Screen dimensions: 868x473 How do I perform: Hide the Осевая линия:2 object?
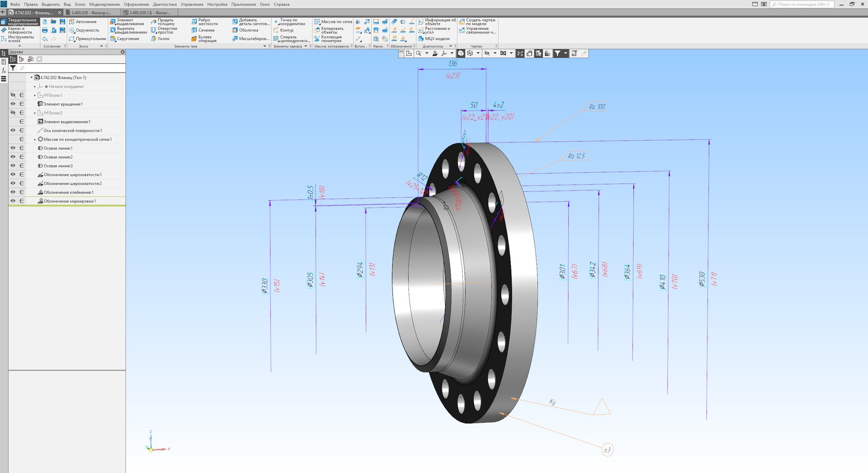coord(13,157)
